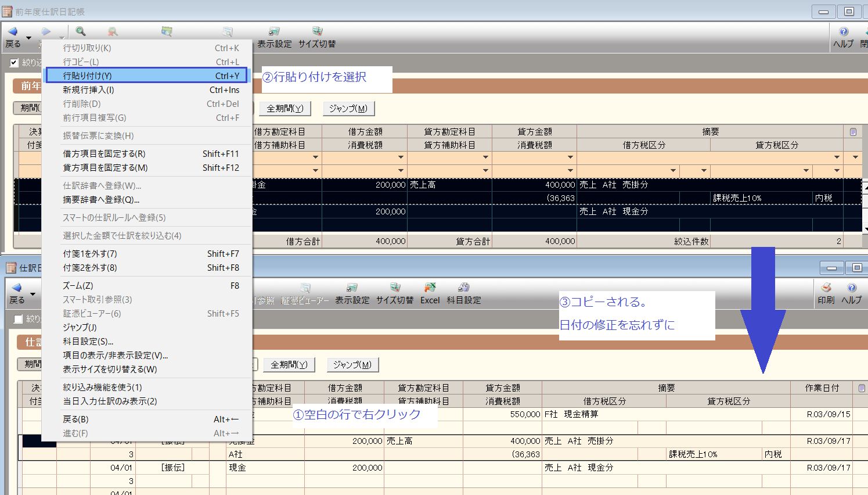Click the R.03/09/15 work date cell
This screenshot has height=495, width=868.
click(x=822, y=414)
